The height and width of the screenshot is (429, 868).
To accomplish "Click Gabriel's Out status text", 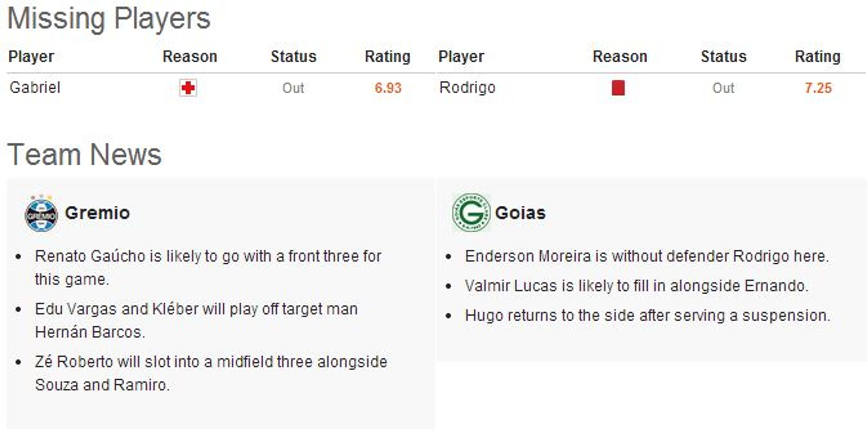I will (293, 88).
